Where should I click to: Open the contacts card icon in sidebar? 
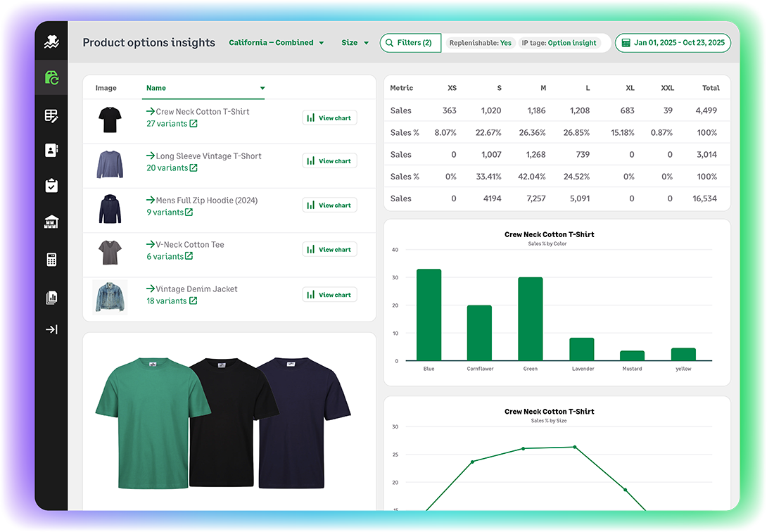tap(51, 150)
